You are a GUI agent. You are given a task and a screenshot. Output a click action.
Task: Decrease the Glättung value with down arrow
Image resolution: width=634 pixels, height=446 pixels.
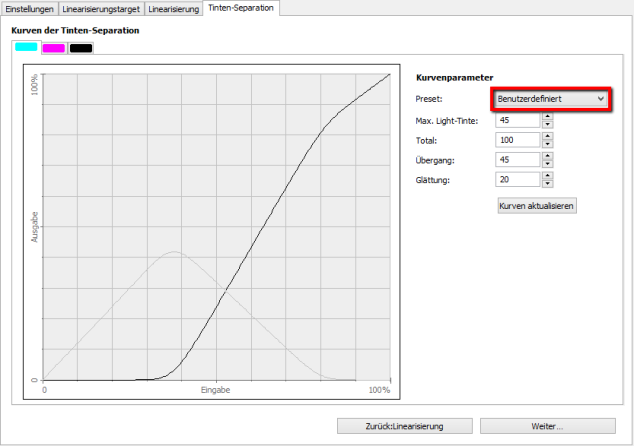pos(547,184)
